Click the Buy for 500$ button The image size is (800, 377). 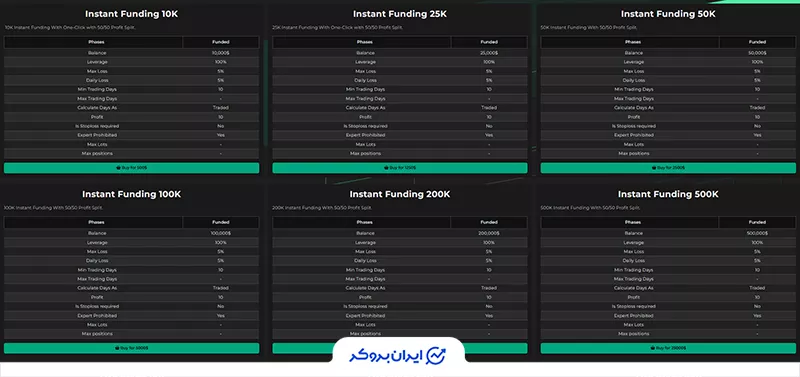(x=132, y=168)
